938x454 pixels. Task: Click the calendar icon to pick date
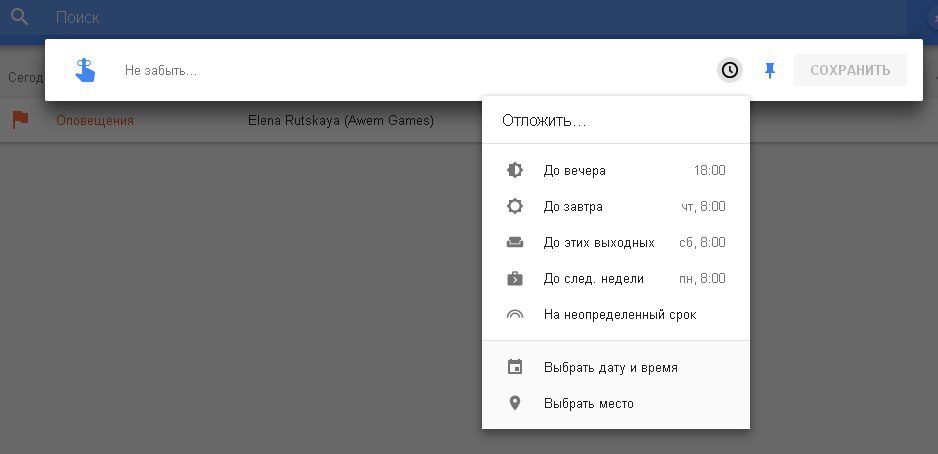[515, 367]
